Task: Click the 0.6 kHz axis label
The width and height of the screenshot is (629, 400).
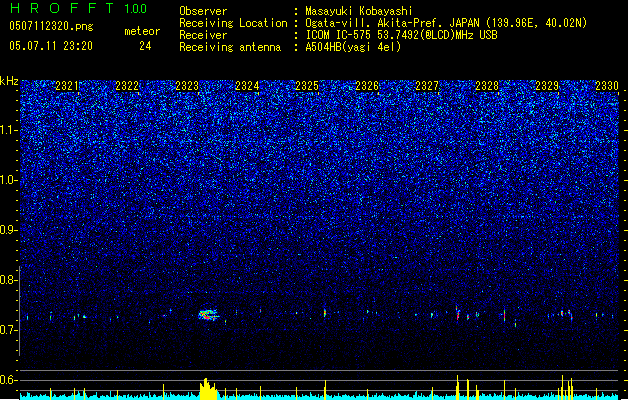Action: tap(9, 380)
